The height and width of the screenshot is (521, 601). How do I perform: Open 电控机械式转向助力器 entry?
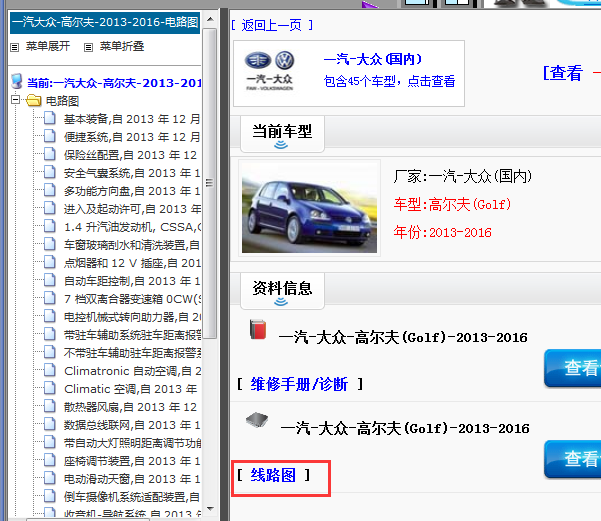[x=133, y=317]
